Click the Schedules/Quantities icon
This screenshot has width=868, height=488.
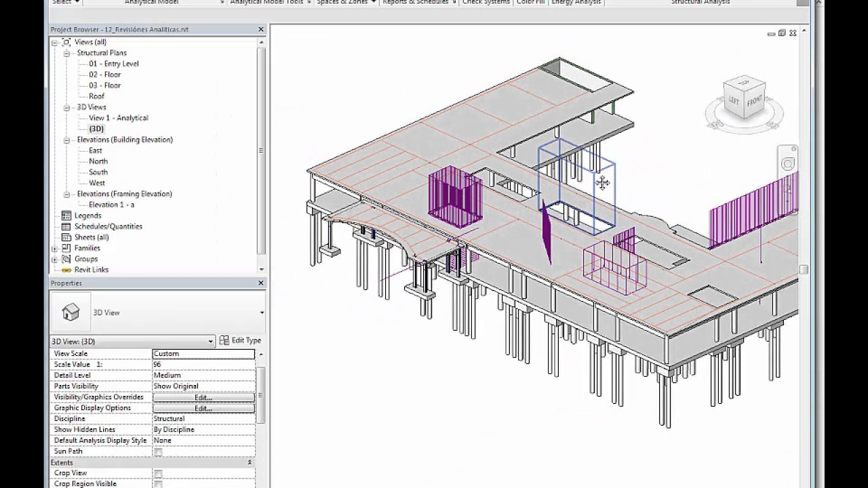coord(66,226)
